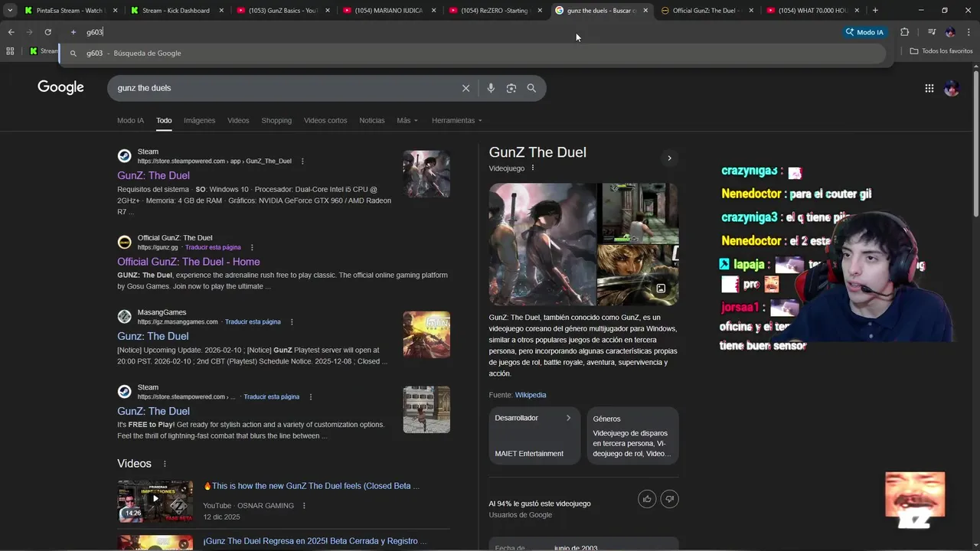The image size is (980, 551).
Task: Click first Steam result thumbnail image
Action: pos(426,174)
